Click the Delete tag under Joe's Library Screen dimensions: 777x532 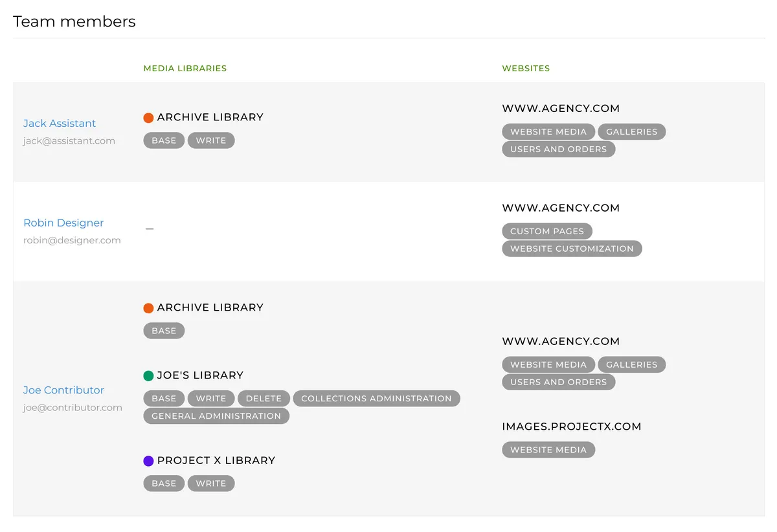point(264,399)
